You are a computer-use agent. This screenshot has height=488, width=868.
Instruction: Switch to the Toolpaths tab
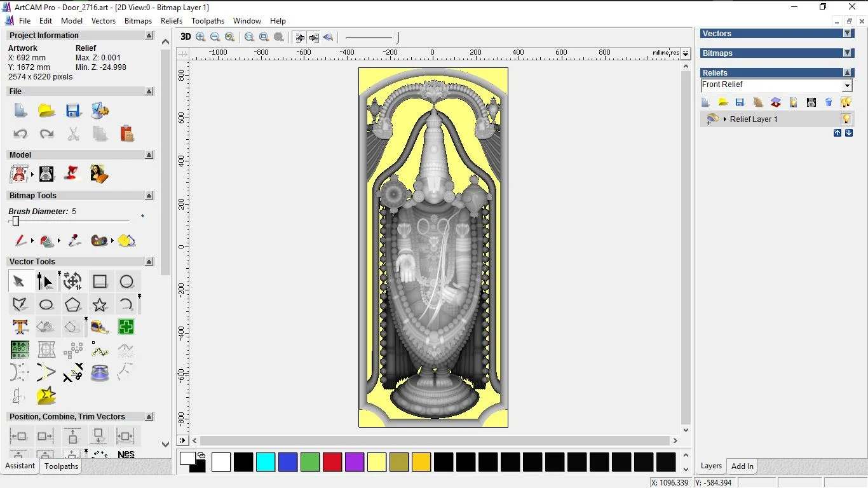point(61,466)
